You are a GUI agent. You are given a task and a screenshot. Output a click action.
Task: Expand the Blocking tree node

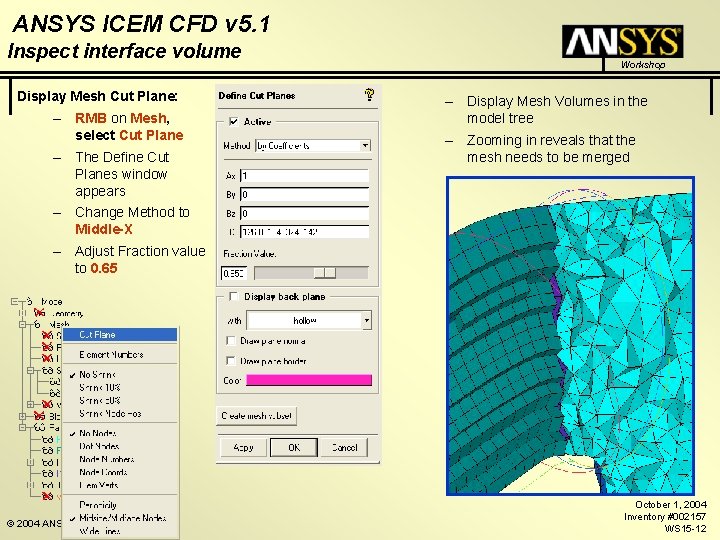(x=22, y=416)
